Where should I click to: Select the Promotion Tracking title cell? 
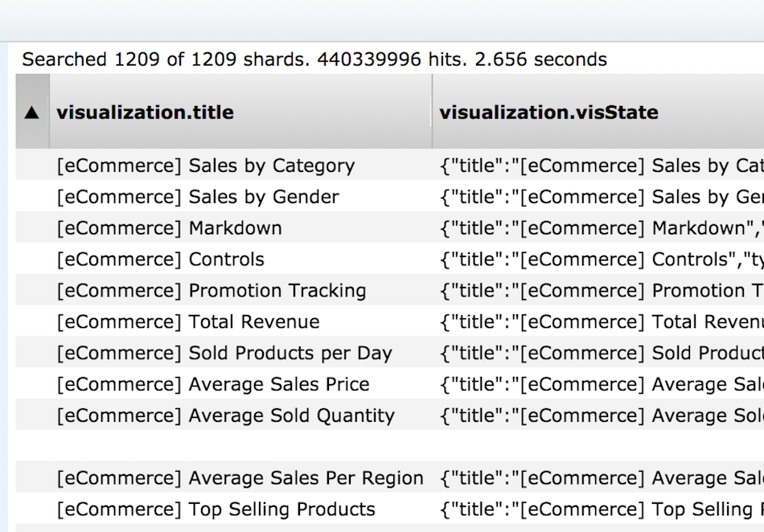point(212,291)
